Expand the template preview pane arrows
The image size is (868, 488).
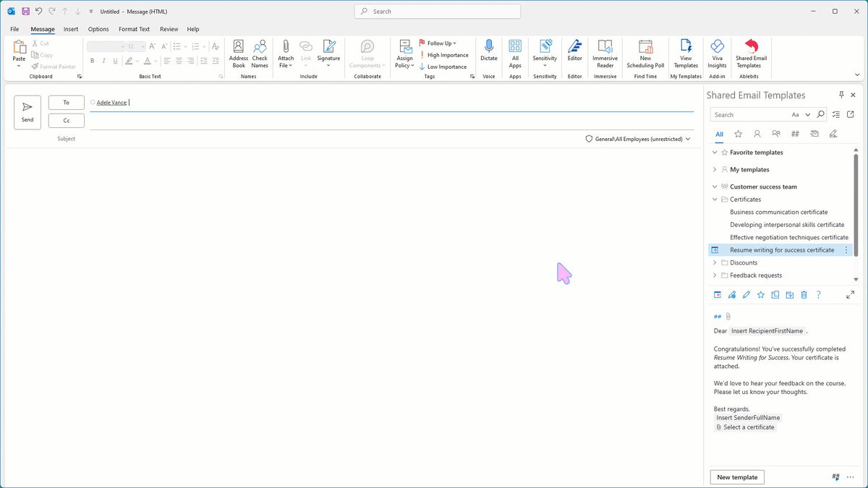point(850,295)
